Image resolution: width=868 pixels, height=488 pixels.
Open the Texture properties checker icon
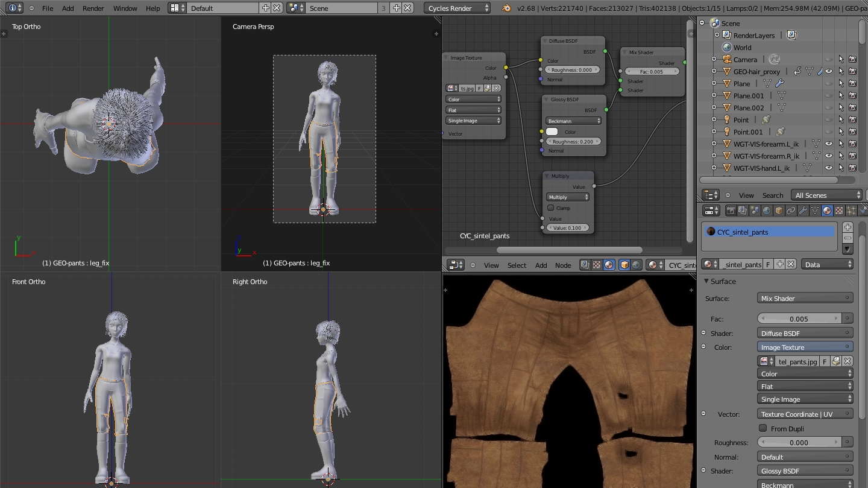click(838, 211)
